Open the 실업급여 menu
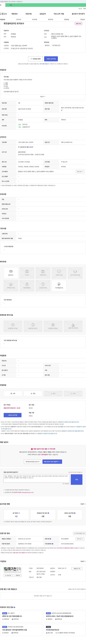Viewport: 86px width, 644px height. point(43,14)
